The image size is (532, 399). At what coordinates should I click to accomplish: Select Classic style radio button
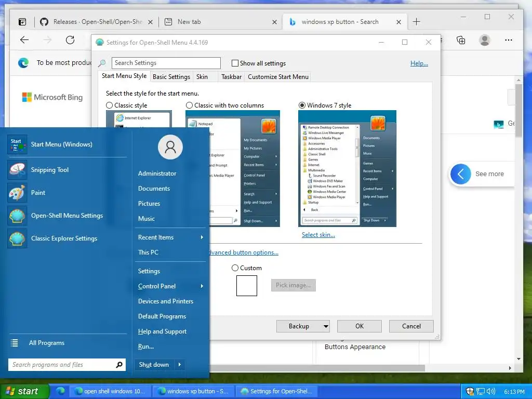tap(109, 105)
